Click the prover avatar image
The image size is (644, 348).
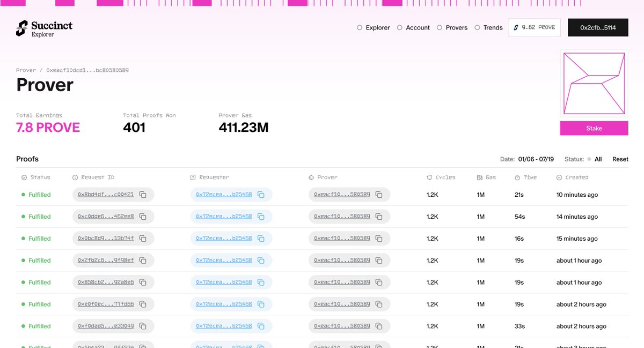(594, 84)
